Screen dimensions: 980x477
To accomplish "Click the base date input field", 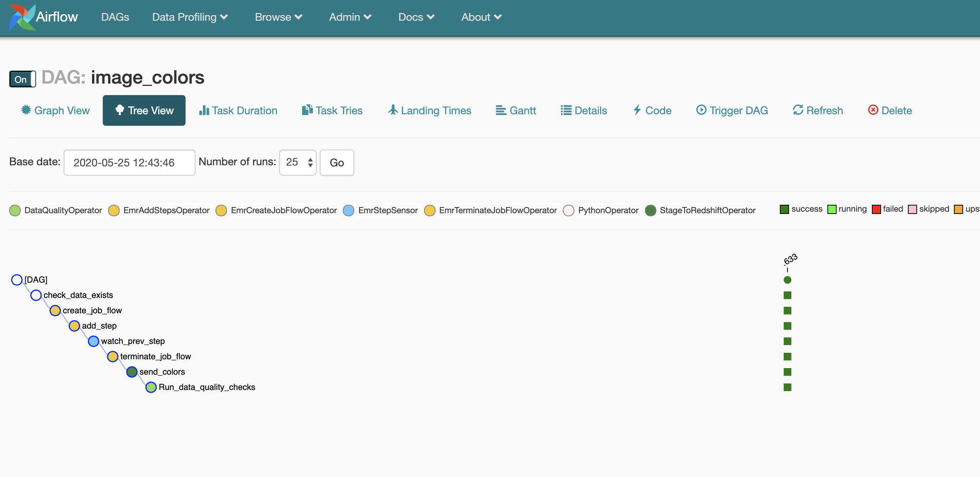I will point(129,163).
